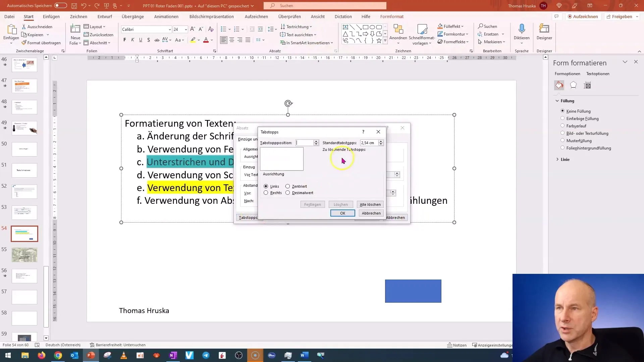
Task: Select Links alignment radio button
Action: click(266, 186)
